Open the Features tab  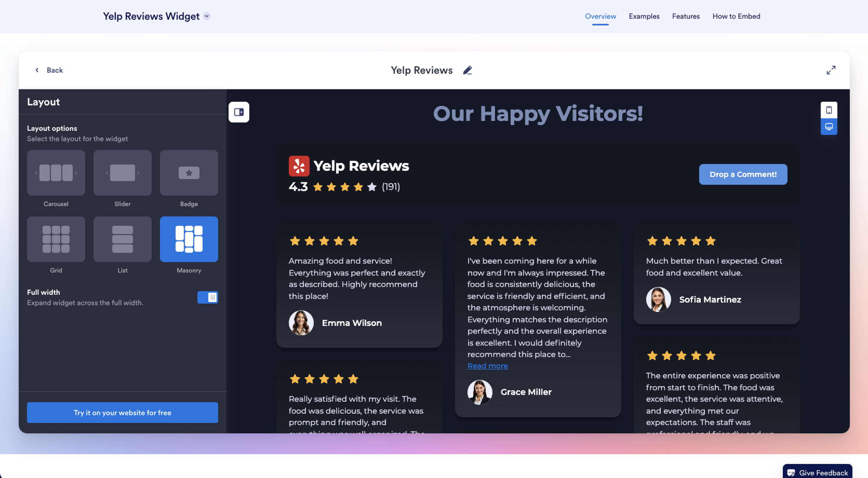pyautogui.click(x=686, y=16)
